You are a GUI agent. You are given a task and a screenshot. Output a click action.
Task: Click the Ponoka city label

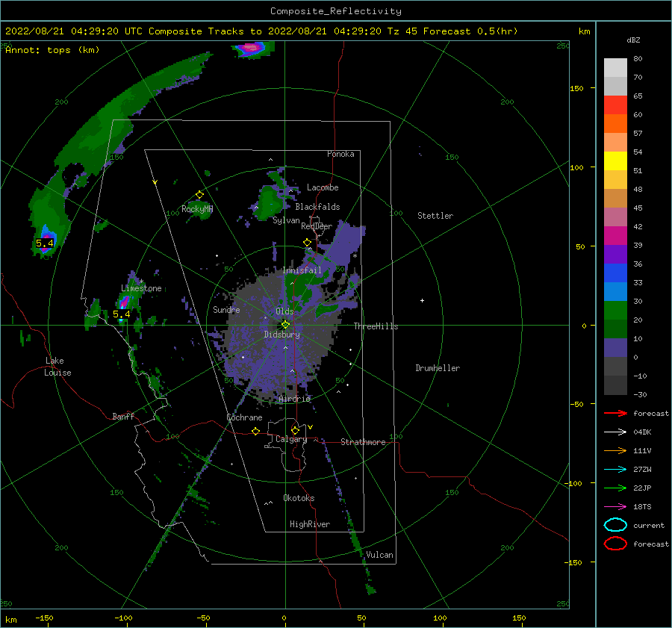click(x=340, y=154)
